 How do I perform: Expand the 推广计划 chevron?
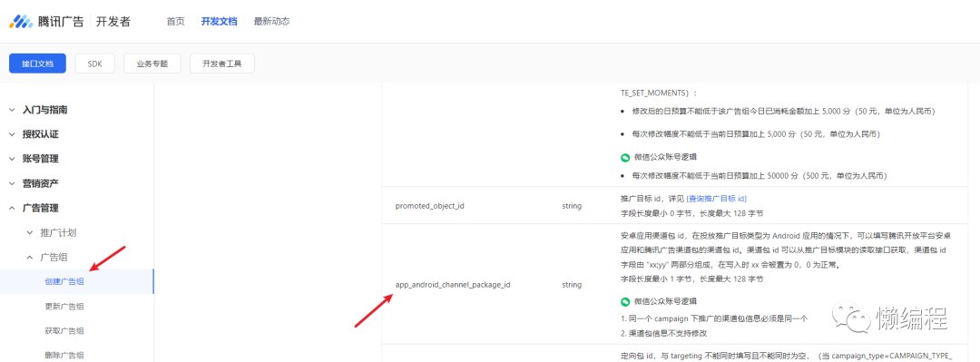point(29,232)
